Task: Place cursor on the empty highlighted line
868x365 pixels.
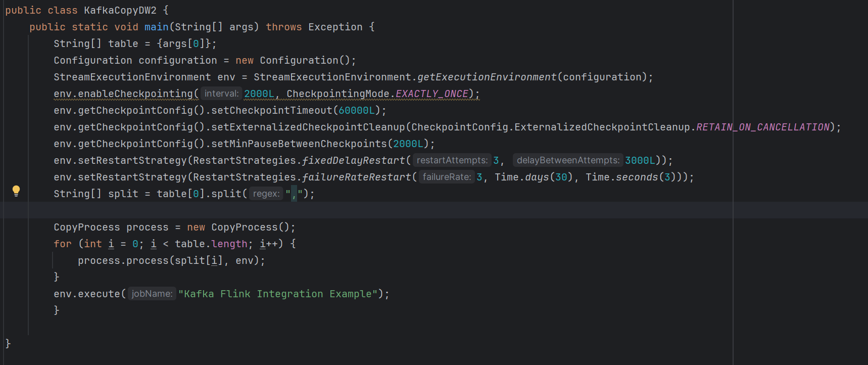Action: click(x=434, y=210)
